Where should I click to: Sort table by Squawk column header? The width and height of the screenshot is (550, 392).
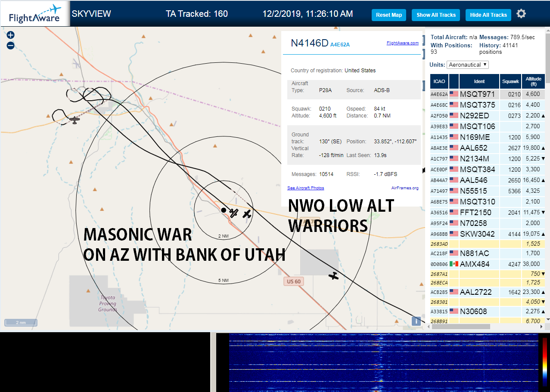[x=511, y=81]
